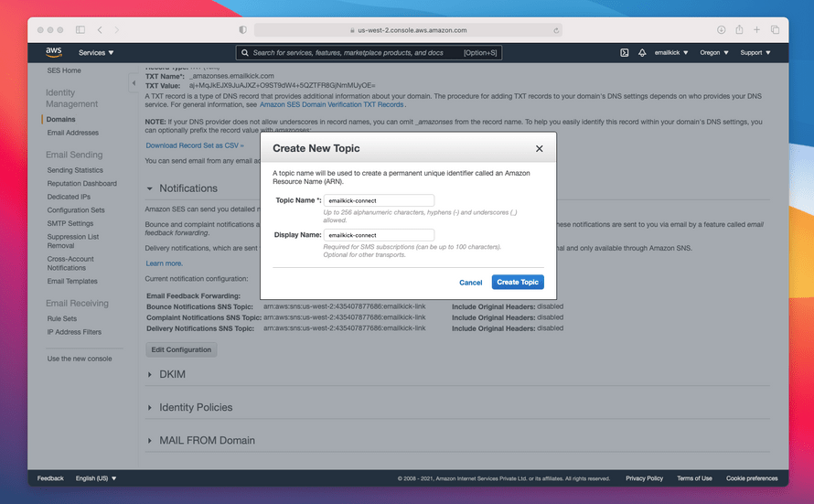Expand the DKIM section
814x504 pixels.
coord(150,374)
